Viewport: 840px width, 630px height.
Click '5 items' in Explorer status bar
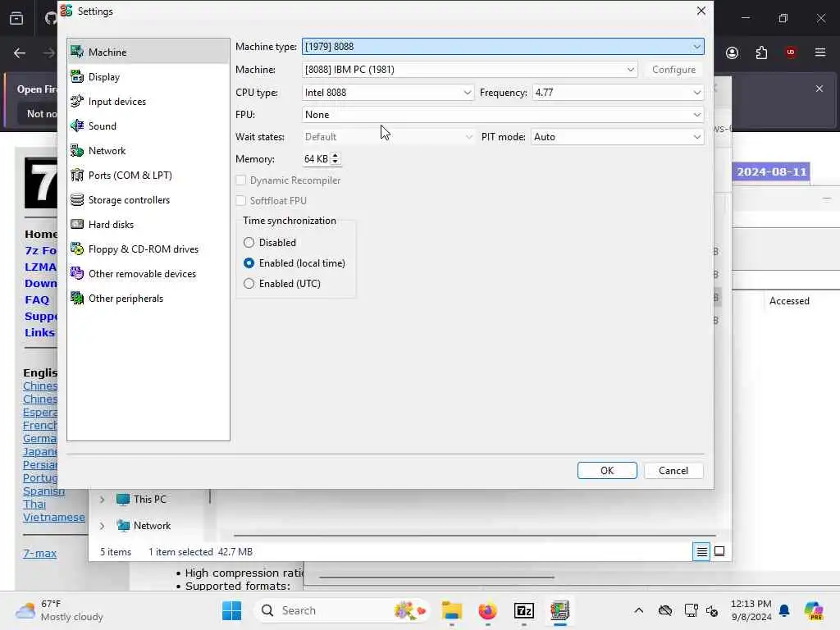[x=116, y=552]
